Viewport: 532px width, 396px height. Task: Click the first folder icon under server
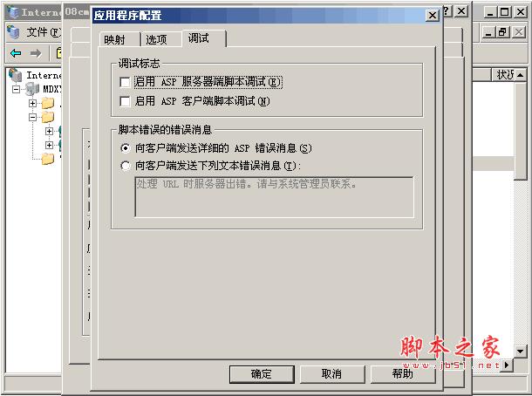[x=48, y=103]
